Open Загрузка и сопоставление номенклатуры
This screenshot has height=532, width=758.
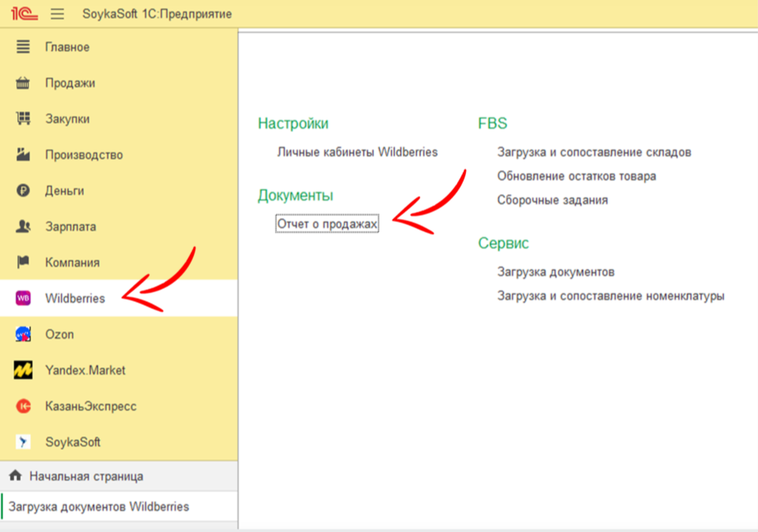610,296
